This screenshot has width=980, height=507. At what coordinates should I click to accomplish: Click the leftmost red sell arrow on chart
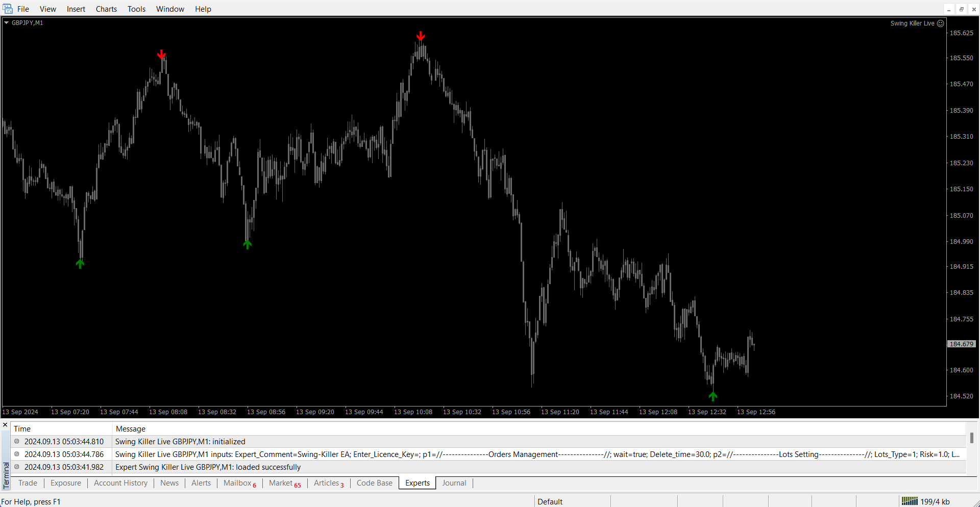click(161, 54)
